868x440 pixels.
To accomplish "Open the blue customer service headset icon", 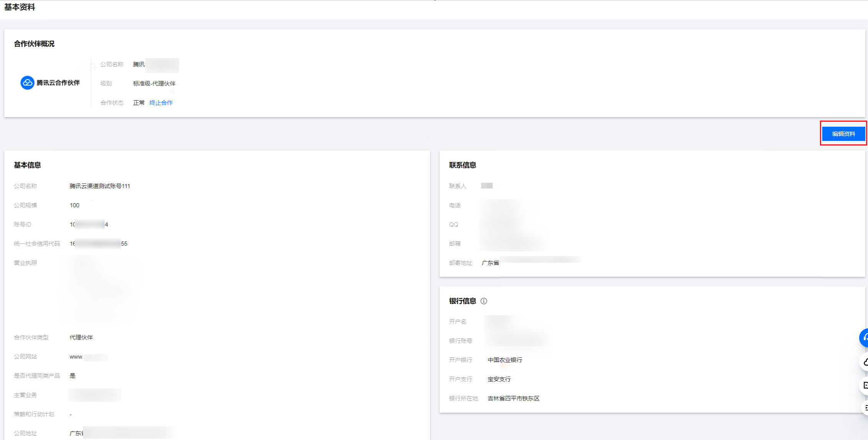I will coord(865,337).
